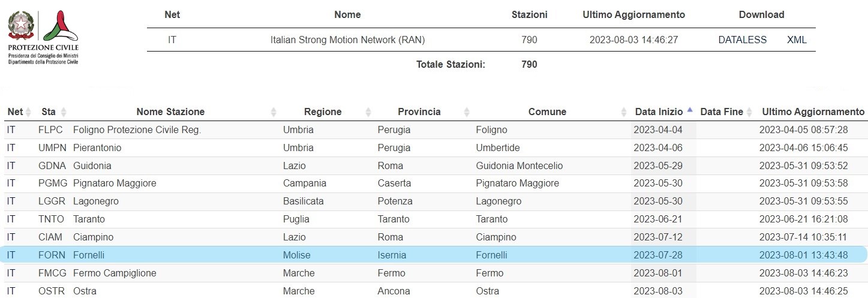The image size is (868, 298).
Task: Sort by Provincia column sort arrows
Action: pyautogui.click(x=466, y=112)
